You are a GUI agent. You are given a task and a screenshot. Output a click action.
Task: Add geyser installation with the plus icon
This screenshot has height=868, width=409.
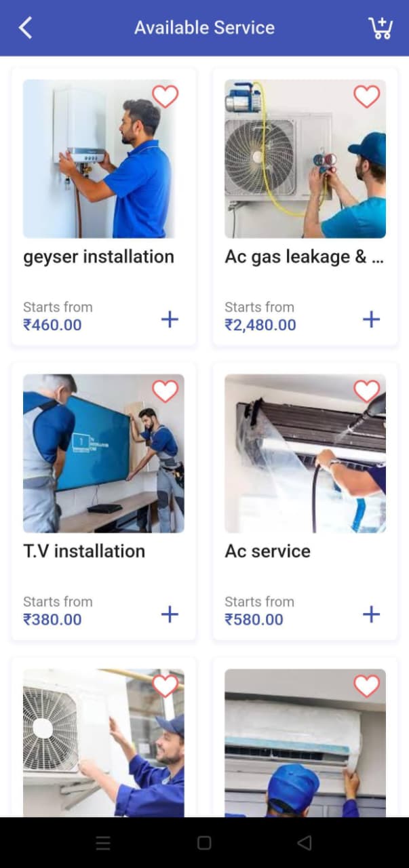[170, 319]
